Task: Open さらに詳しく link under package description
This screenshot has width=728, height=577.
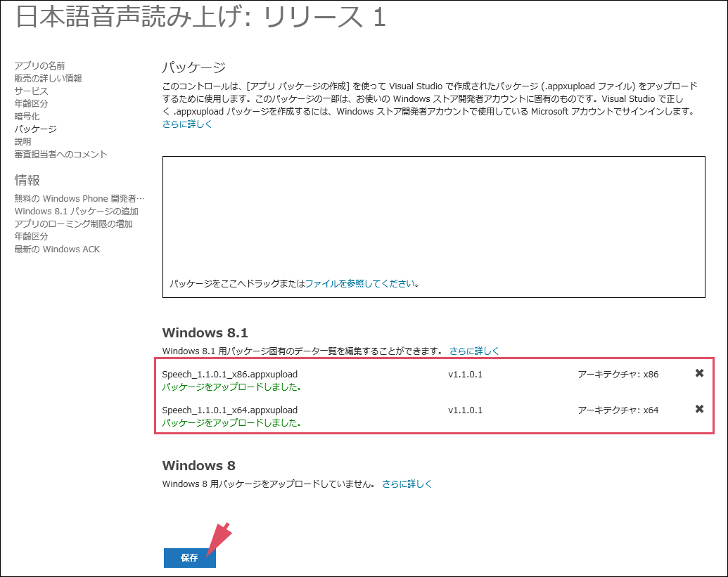Action: [x=187, y=124]
